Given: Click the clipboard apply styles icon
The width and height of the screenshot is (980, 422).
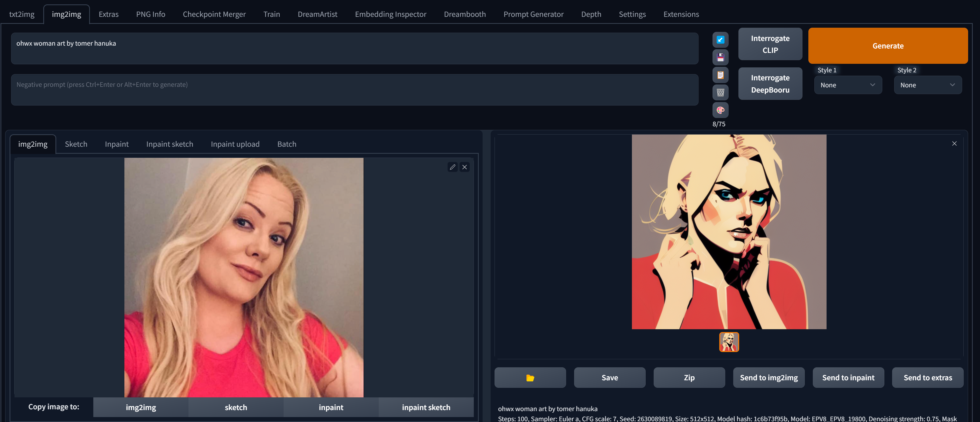Looking at the screenshot, I should click(x=720, y=75).
